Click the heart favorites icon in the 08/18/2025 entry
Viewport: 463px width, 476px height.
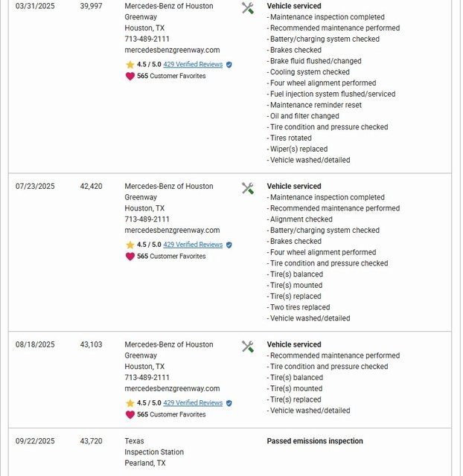click(130, 414)
